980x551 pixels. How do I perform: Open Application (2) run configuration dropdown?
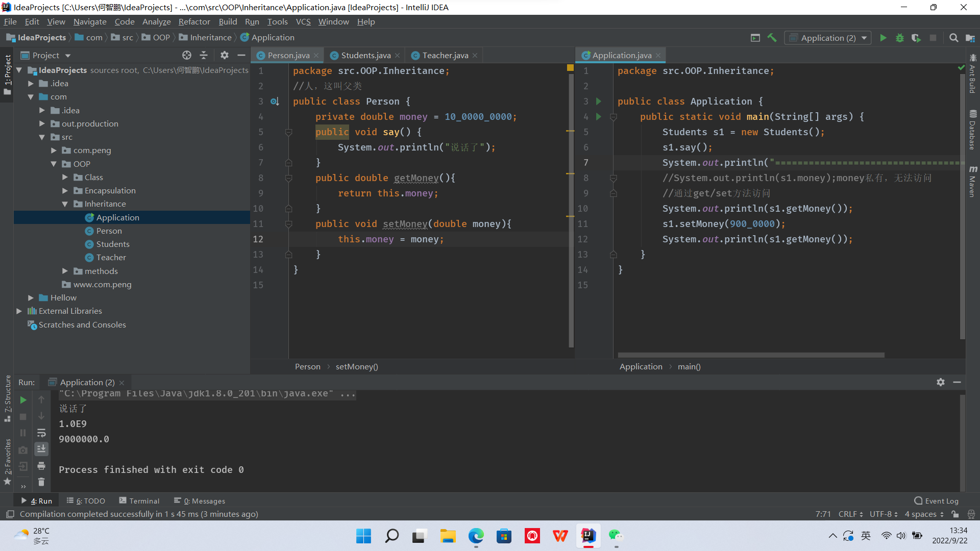[x=828, y=38]
